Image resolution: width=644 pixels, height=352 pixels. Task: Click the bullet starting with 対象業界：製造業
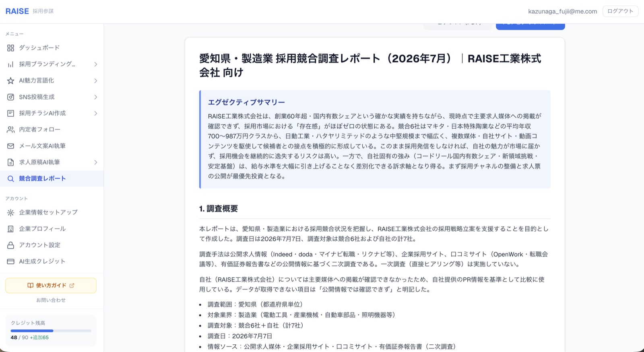(301, 315)
